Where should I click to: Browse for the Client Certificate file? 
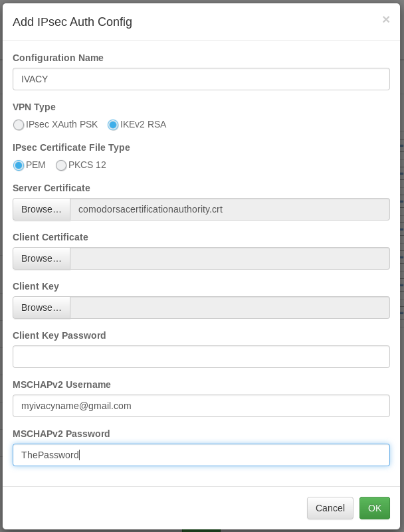[41, 258]
